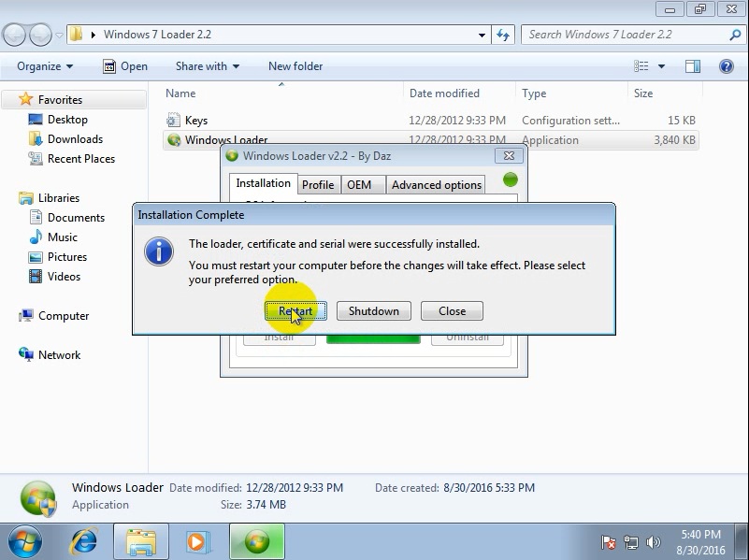Open Explorer help via question mark icon
The height and width of the screenshot is (560, 749).
pos(726,66)
